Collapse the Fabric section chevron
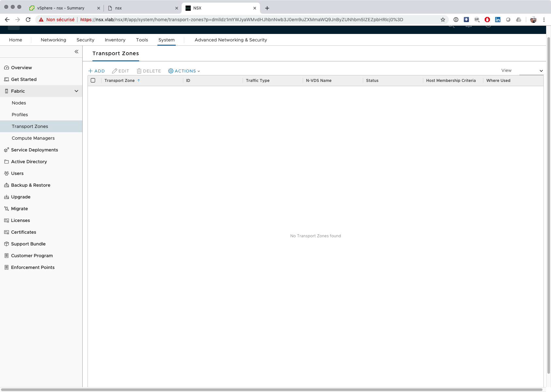This screenshot has width=551, height=392. (76, 91)
